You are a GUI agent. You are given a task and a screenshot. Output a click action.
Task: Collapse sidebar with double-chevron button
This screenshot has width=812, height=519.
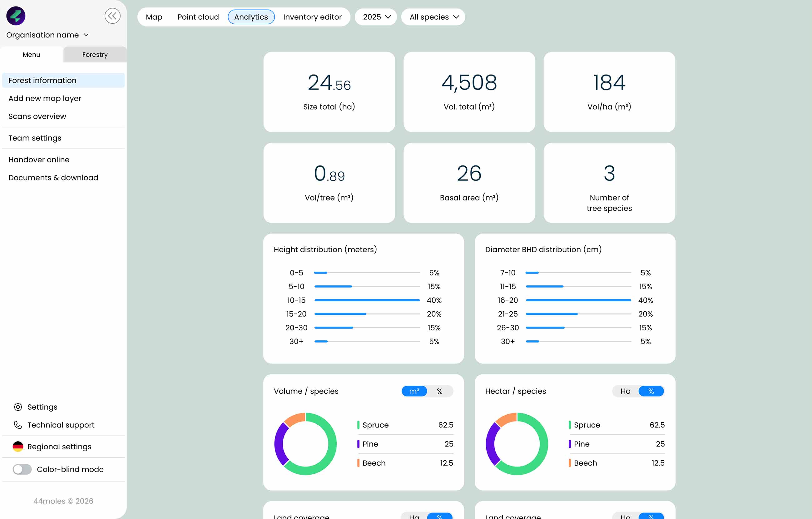pos(112,16)
